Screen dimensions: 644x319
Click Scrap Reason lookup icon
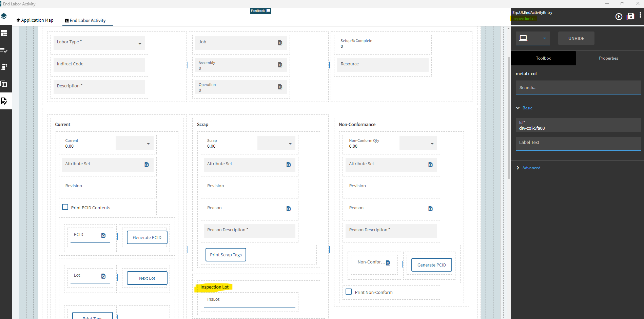[x=289, y=209]
